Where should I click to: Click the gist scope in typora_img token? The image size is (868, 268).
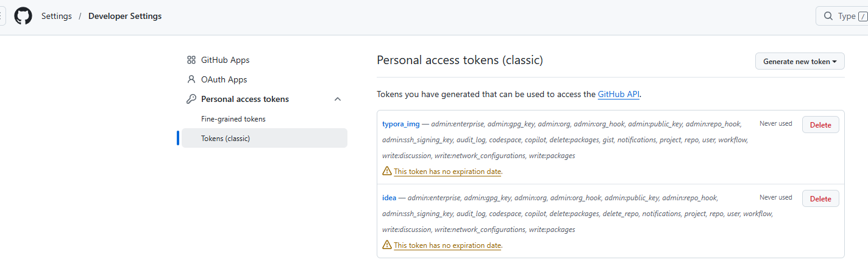pos(607,140)
